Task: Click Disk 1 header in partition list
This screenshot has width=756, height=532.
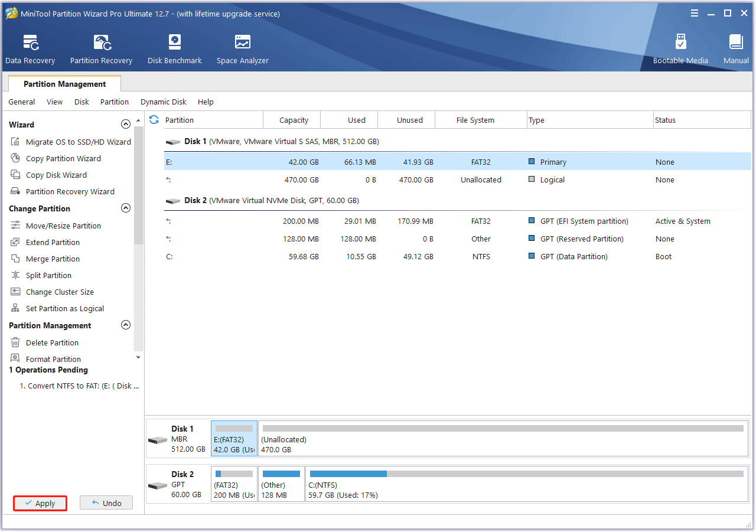Action: 458,142
